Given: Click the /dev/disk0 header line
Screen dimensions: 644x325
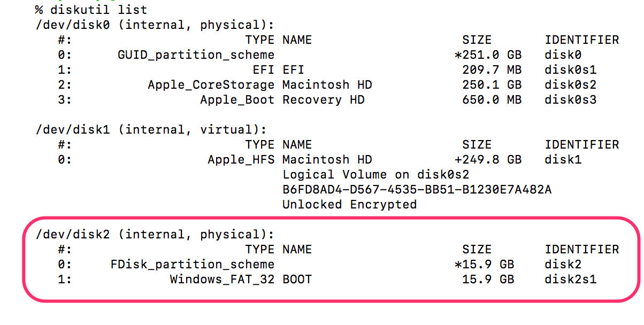Looking at the screenshot, I should (x=155, y=25).
